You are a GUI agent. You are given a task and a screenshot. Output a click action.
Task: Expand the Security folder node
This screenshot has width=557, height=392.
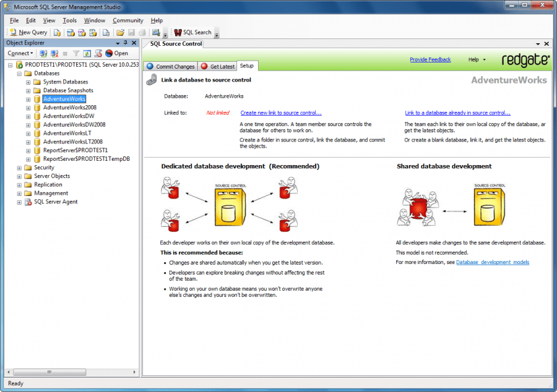point(20,168)
